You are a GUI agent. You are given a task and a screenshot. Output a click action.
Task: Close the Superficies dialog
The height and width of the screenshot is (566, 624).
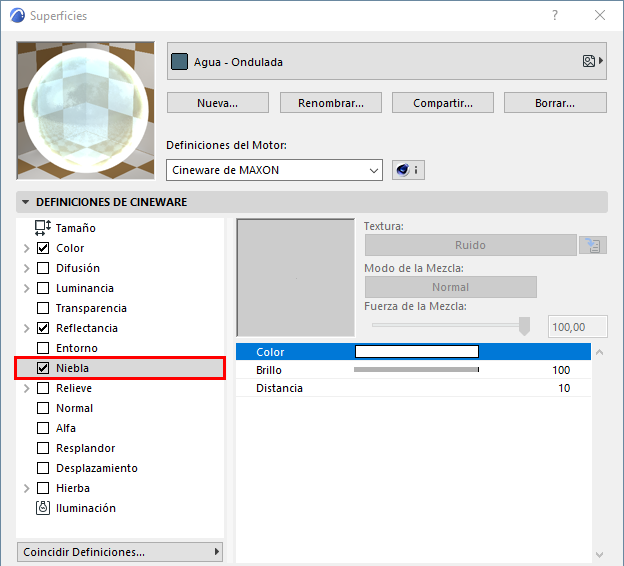point(600,15)
